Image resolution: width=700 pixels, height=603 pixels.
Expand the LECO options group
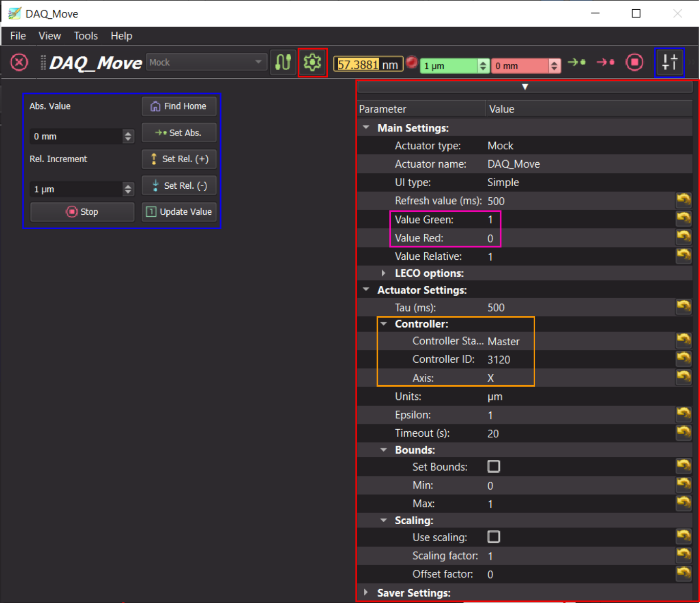(384, 273)
